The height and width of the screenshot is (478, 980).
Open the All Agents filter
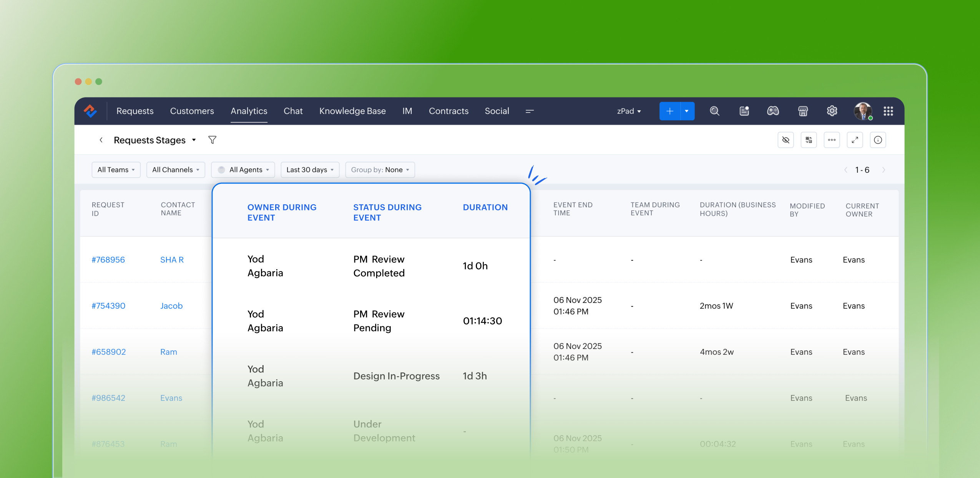(x=243, y=170)
